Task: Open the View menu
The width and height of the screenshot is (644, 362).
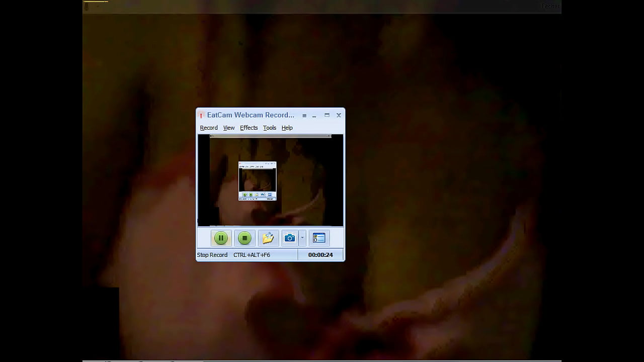Action: [229, 128]
